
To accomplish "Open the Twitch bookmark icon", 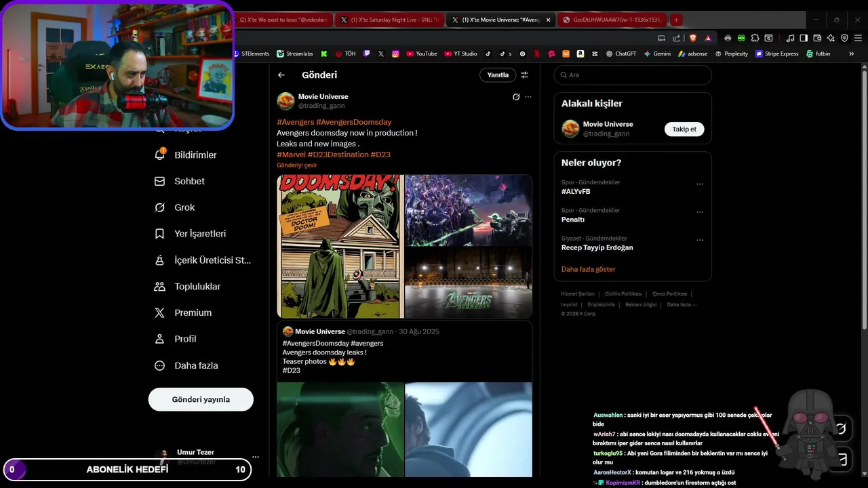I will point(367,54).
